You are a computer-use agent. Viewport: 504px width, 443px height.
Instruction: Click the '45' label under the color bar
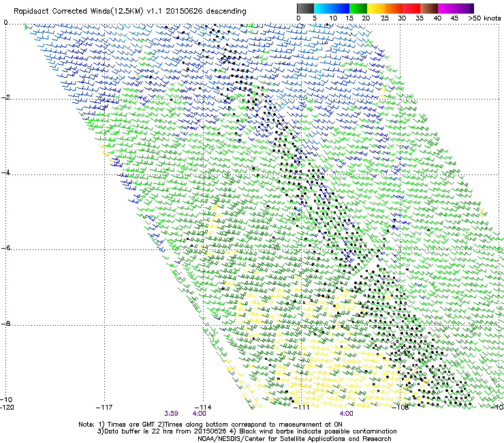[454, 18]
